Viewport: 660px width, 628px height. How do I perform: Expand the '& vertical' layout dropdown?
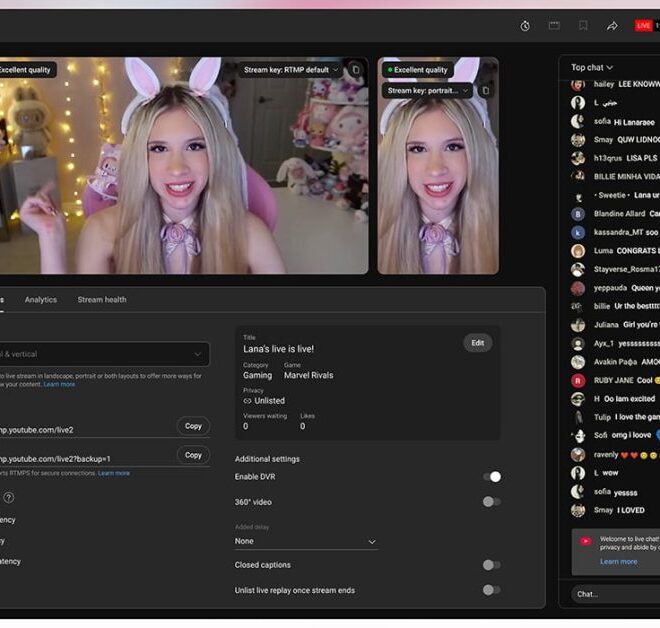[104, 354]
